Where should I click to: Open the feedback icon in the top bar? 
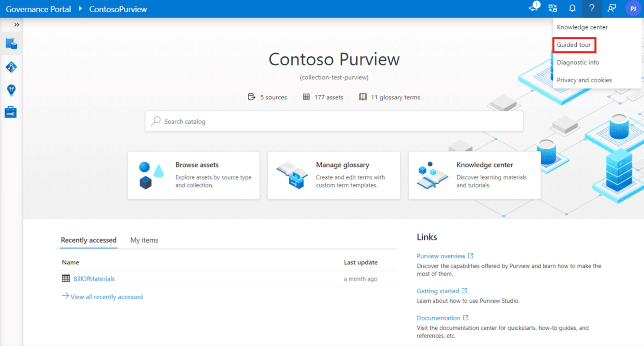pyautogui.click(x=611, y=9)
